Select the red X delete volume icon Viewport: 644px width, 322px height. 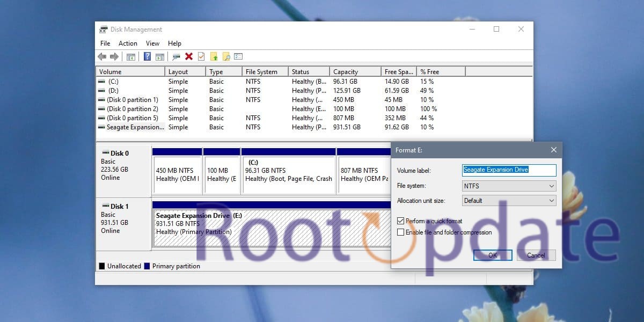(189, 56)
